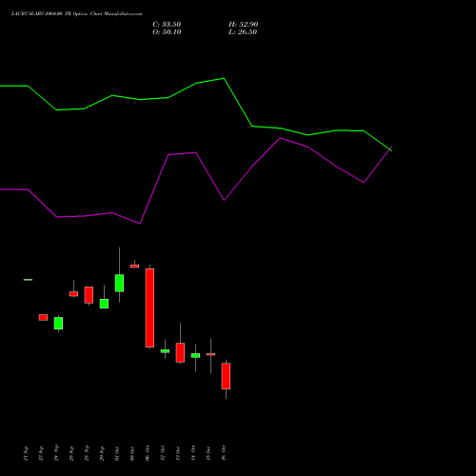Click the last red candle above 16 Oct
This screenshot has height=476, width=476.
(x=226, y=376)
